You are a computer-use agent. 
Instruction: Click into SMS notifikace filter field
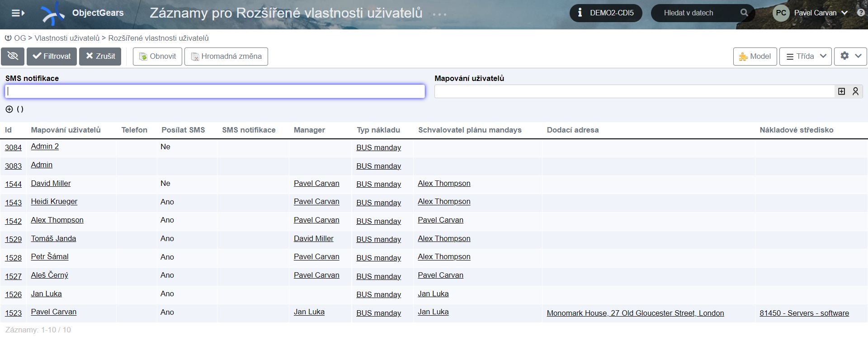215,91
